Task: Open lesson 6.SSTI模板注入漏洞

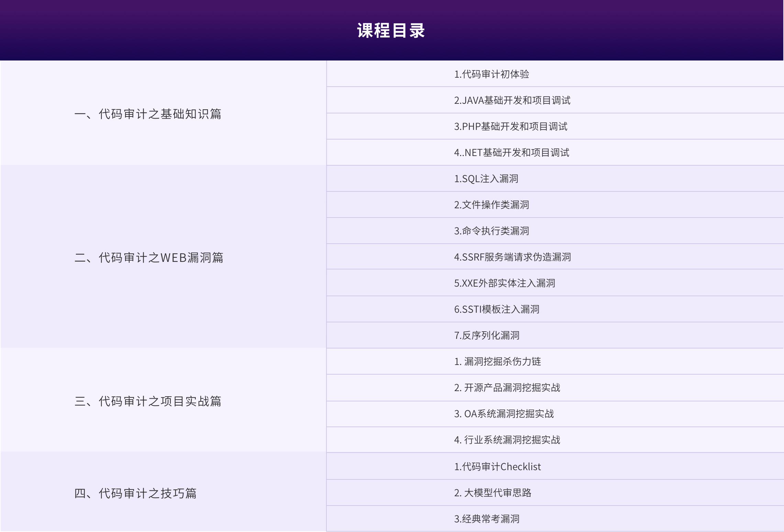Action: click(x=496, y=309)
